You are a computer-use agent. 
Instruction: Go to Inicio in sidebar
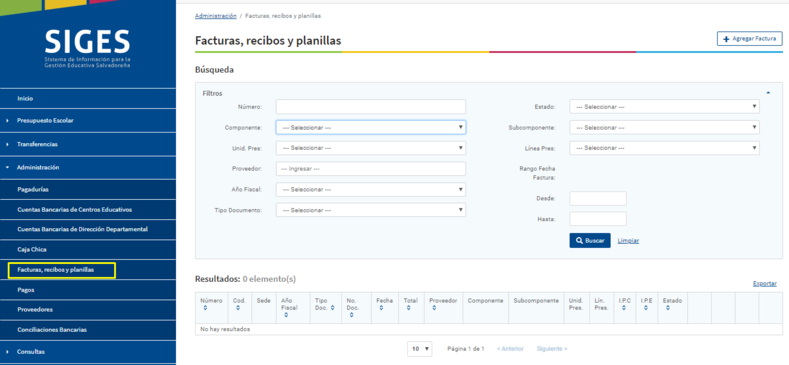(88, 99)
